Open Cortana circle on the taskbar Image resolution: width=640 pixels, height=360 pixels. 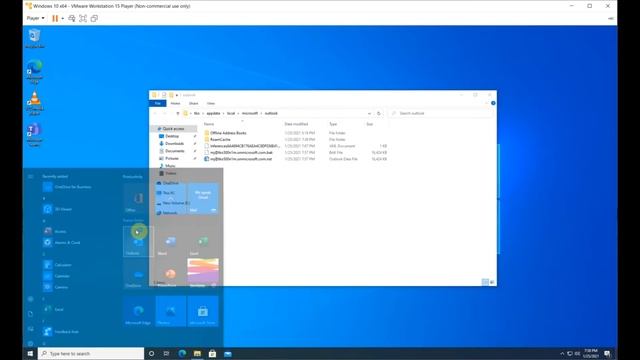pos(151,353)
